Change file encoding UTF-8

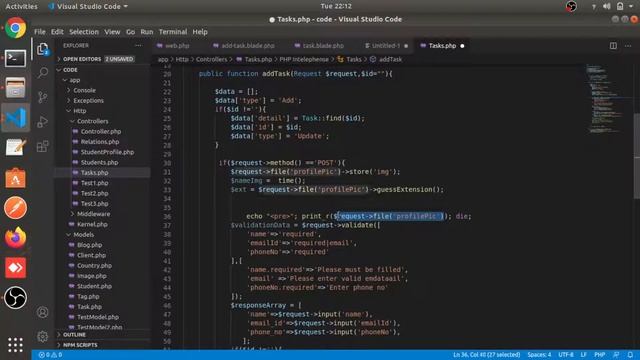click(566, 355)
